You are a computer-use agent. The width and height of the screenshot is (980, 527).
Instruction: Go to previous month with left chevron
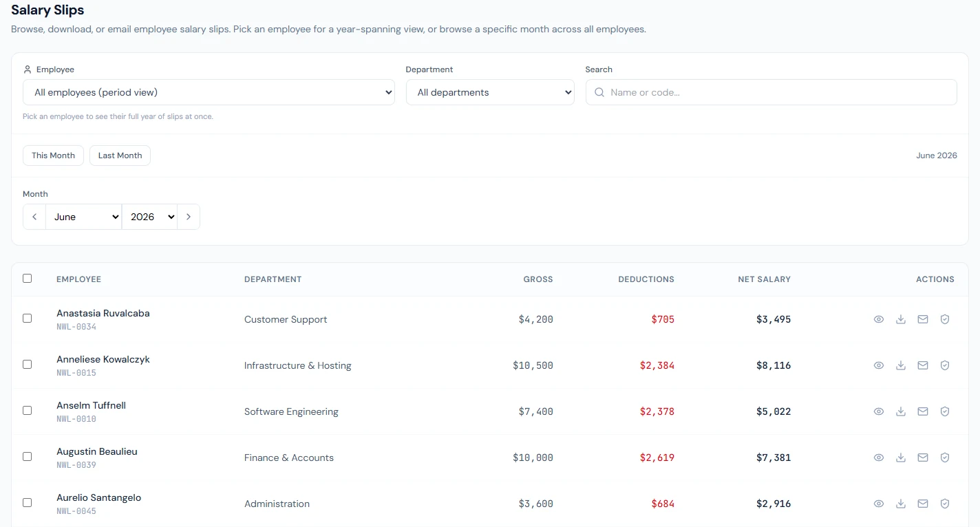34,217
